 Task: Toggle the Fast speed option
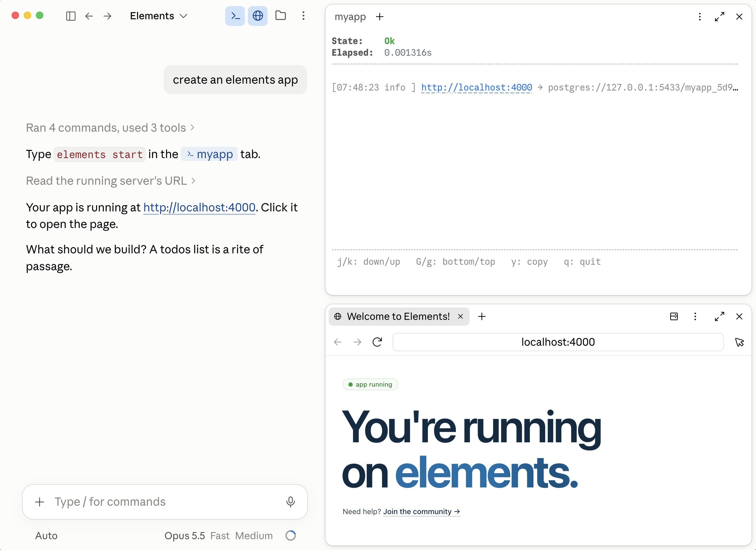[220, 536]
